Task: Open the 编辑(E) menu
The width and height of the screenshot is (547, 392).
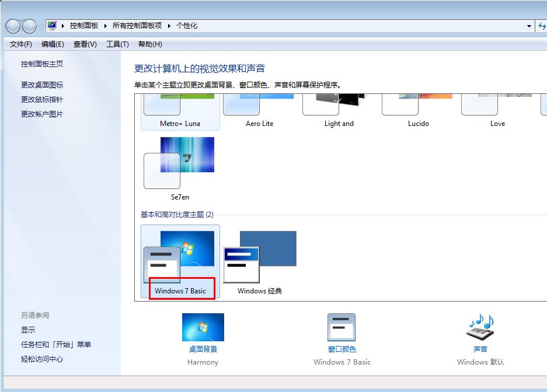Action: 53,44
